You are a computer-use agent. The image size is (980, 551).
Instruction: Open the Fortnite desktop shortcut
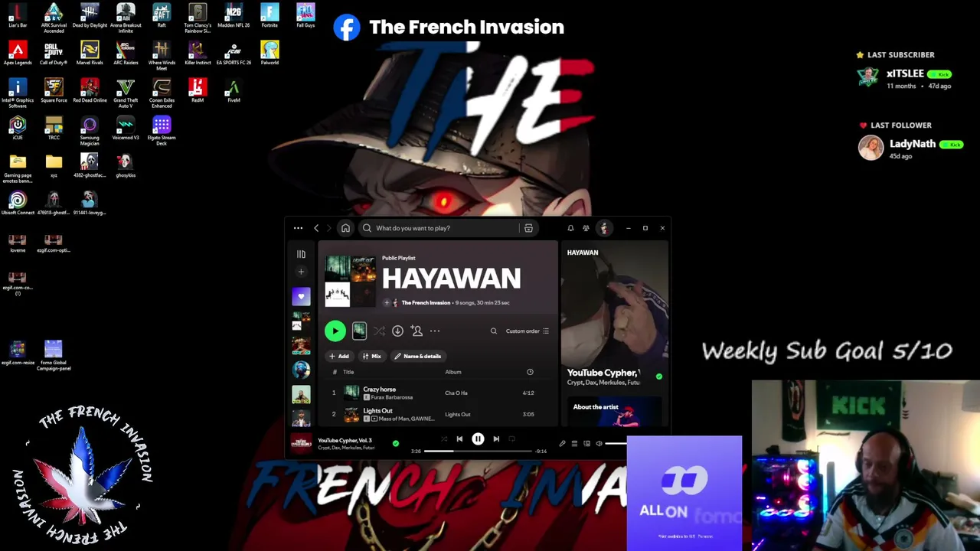[269, 15]
